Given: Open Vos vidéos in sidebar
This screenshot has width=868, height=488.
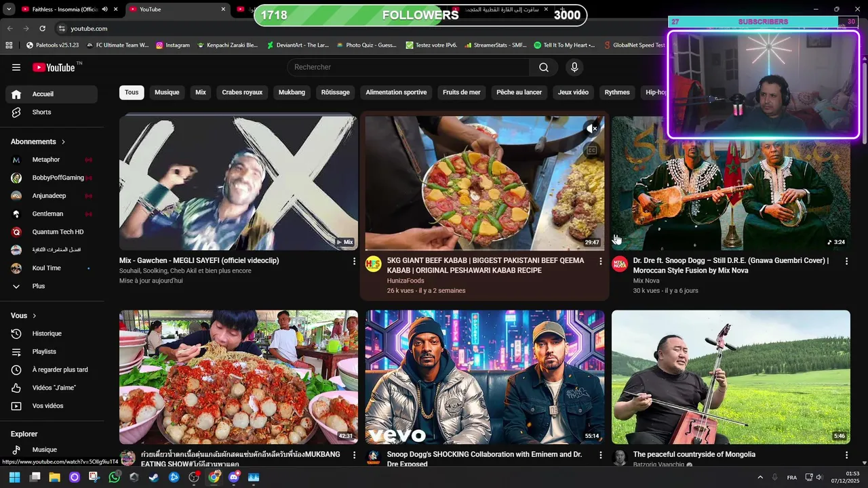Looking at the screenshot, I should click(52, 406).
